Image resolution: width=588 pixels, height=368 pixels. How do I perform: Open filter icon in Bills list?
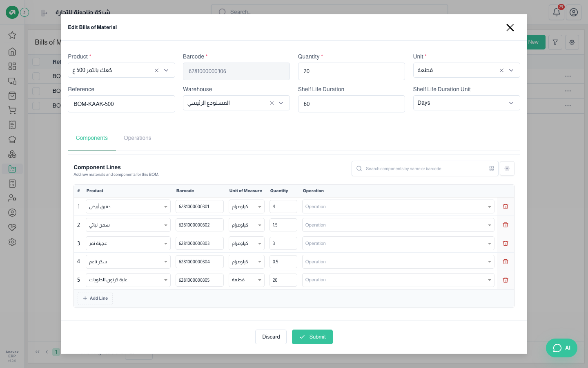click(x=555, y=42)
